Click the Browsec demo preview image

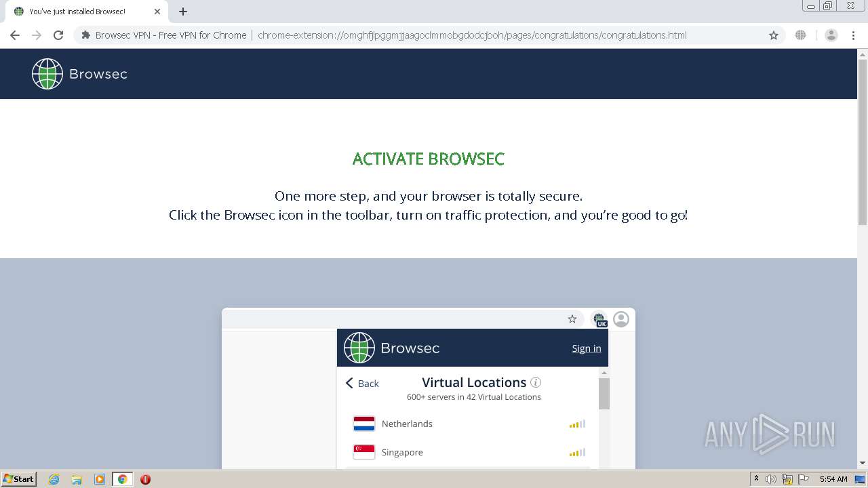coord(429,388)
